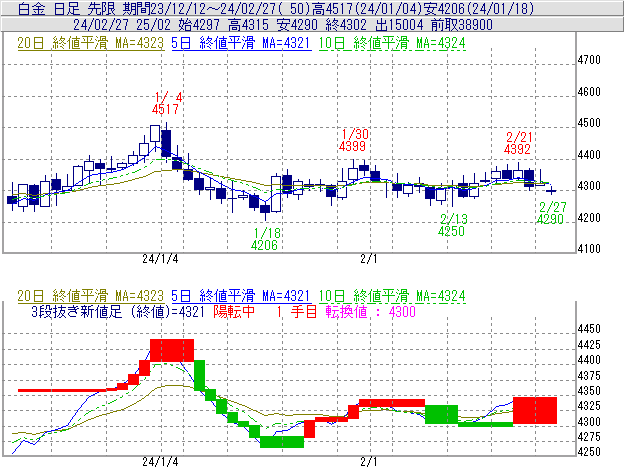Click the large red block at the lower chart's right end
Viewport: 624px width, 475px height.
click(535, 410)
